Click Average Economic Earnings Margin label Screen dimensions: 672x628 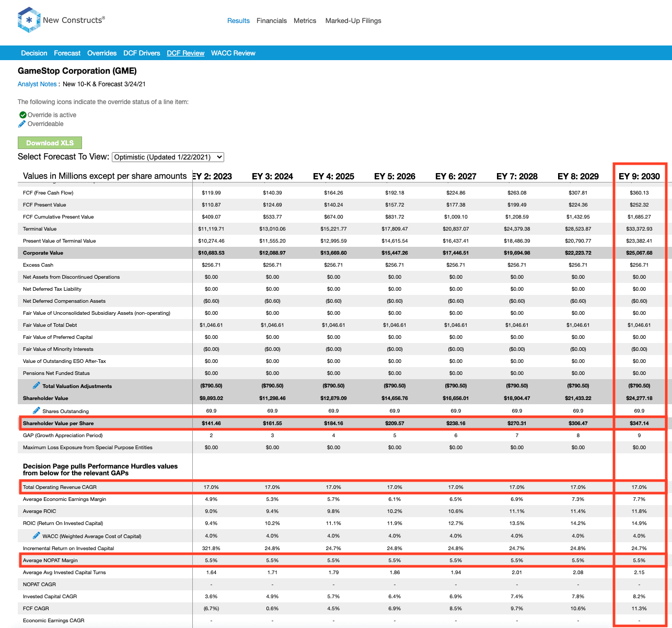pyautogui.click(x=64, y=499)
